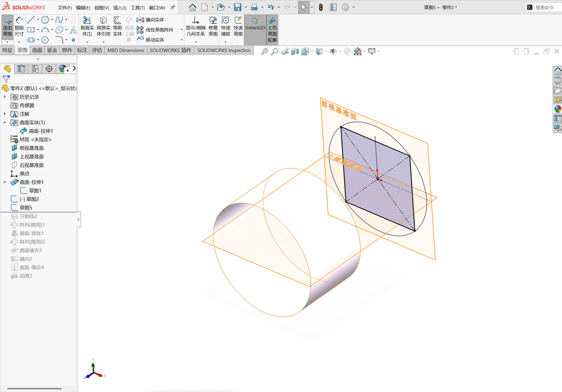Screen dimensions: 562x392
Task: Click 显示/删除几何关系 button
Action: click(x=196, y=26)
